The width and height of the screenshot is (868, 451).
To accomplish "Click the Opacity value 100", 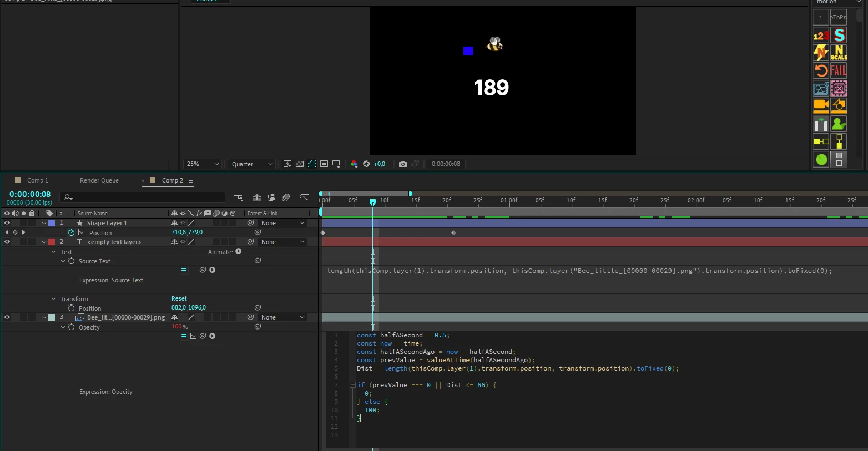I will pos(176,327).
